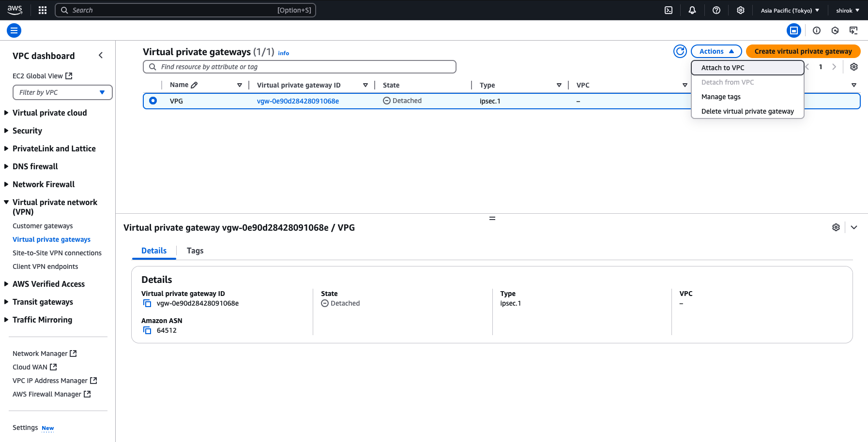Go to Site-to-Site VPN connections

click(57, 253)
